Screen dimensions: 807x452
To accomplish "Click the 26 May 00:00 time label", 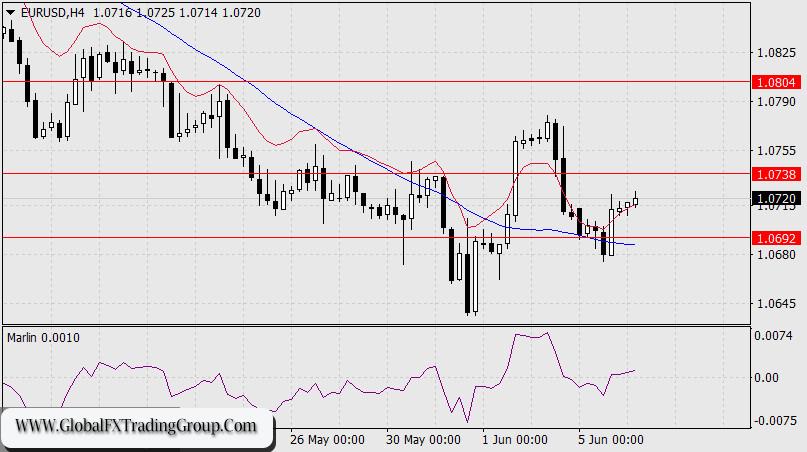I will coord(327,440).
